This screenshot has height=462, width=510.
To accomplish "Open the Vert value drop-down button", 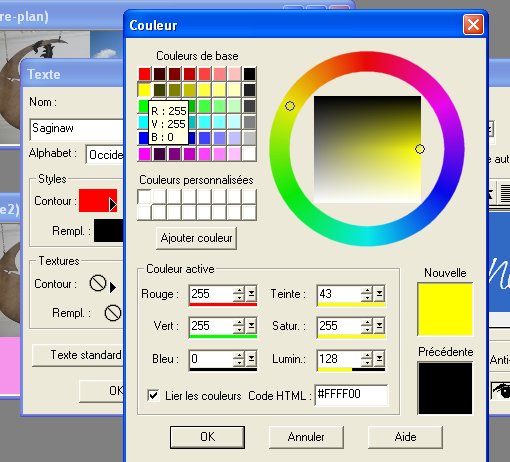I will pyautogui.click(x=251, y=326).
